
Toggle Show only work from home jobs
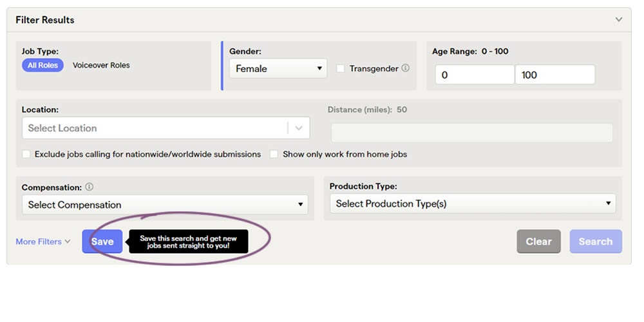coord(274,155)
